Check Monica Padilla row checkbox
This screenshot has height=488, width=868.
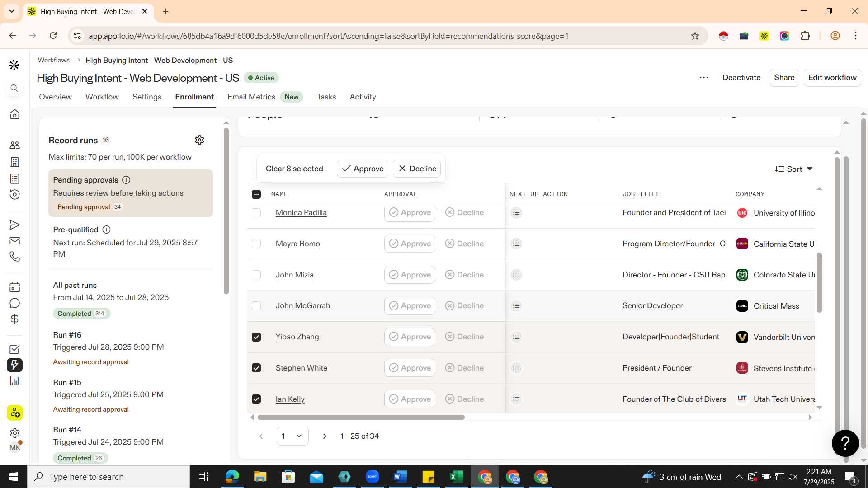(x=256, y=213)
